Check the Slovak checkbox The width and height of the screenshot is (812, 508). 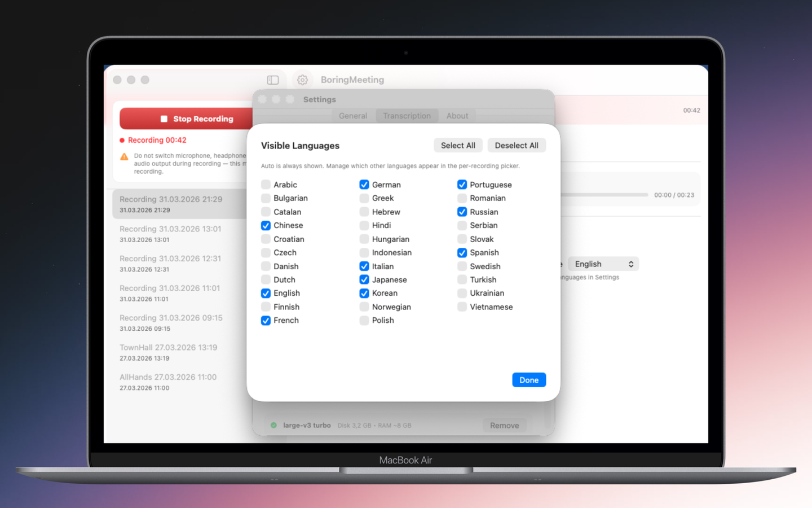point(462,239)
